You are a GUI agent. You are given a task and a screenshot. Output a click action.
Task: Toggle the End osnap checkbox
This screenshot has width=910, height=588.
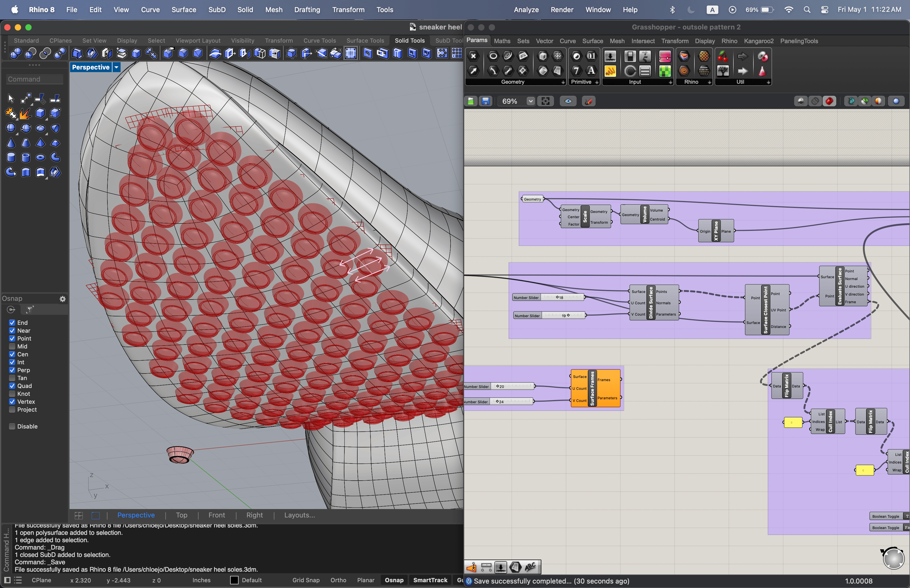(x=12, y=323)
